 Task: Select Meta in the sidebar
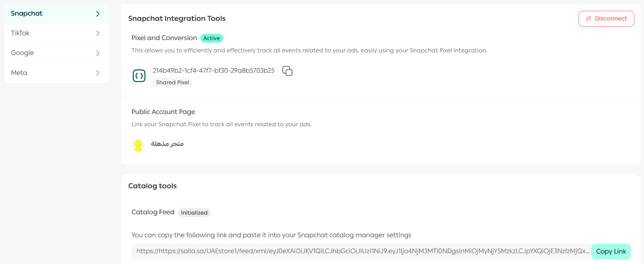click(x=19, y=73)
